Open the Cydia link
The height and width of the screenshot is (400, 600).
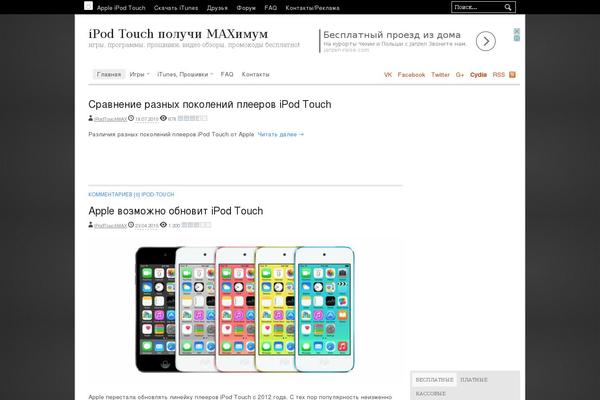click(x=478, y=75)
